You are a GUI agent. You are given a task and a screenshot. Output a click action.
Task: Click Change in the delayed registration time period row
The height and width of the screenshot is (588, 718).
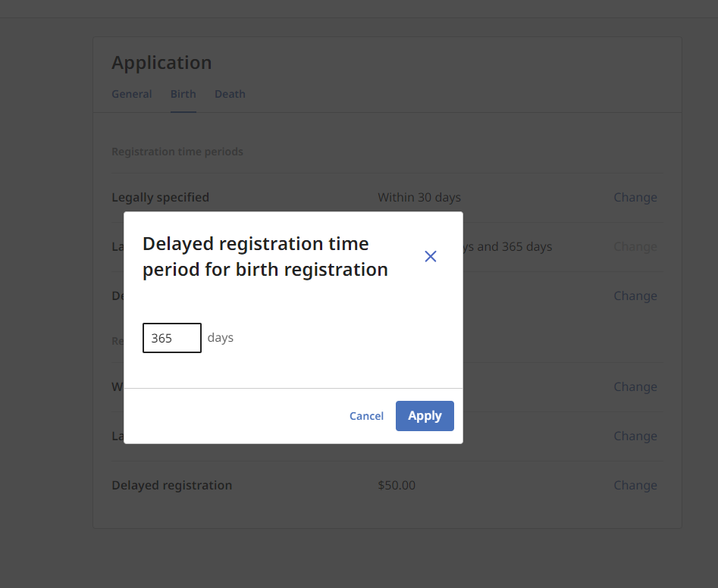coord(635,296)
